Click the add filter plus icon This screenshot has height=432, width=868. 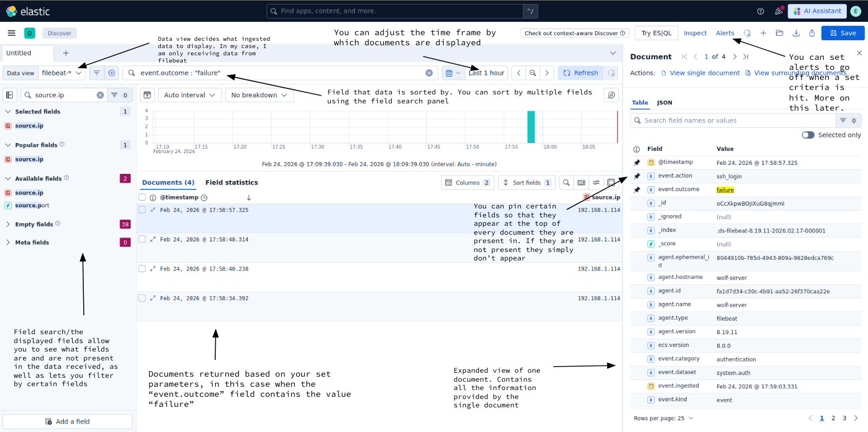point(112,73)
